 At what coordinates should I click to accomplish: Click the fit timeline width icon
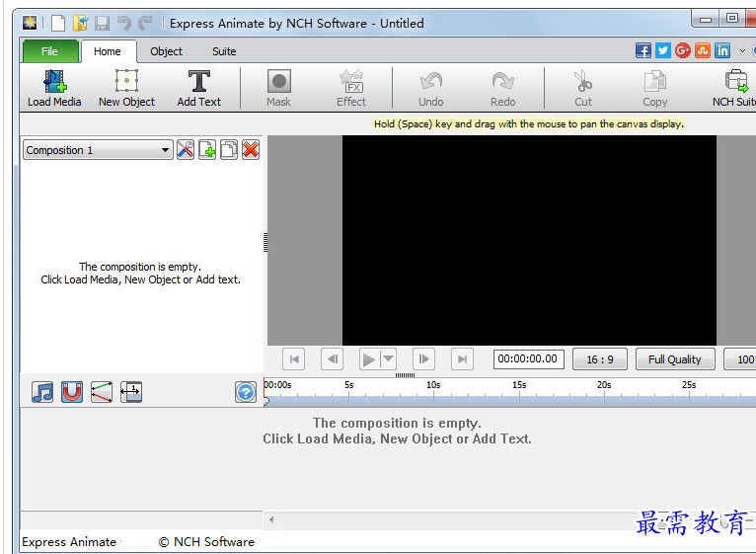point(131,392)
